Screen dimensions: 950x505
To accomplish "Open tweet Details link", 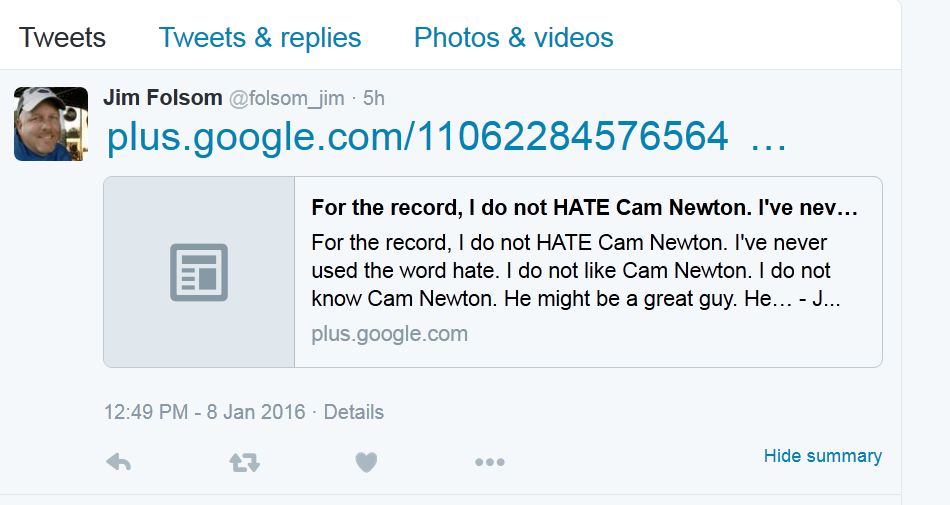I will click(x=354, y=412).
